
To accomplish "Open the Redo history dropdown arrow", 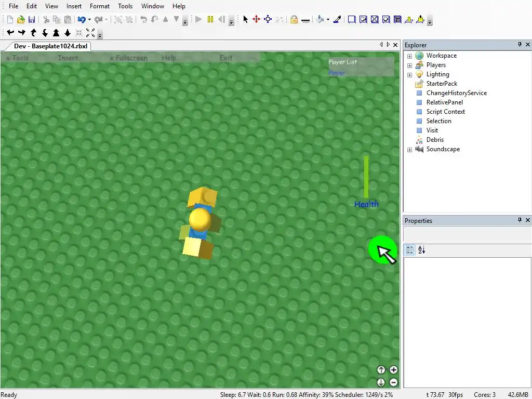I will tap(106, 20).
